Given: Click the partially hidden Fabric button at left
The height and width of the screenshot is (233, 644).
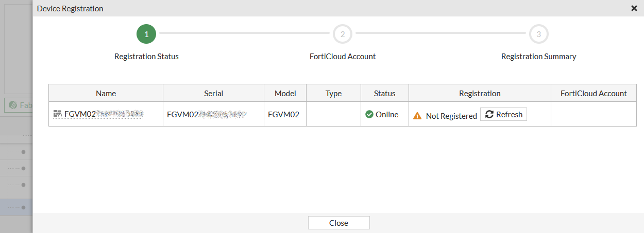Looking at the screenshot, I should [19, 105].
